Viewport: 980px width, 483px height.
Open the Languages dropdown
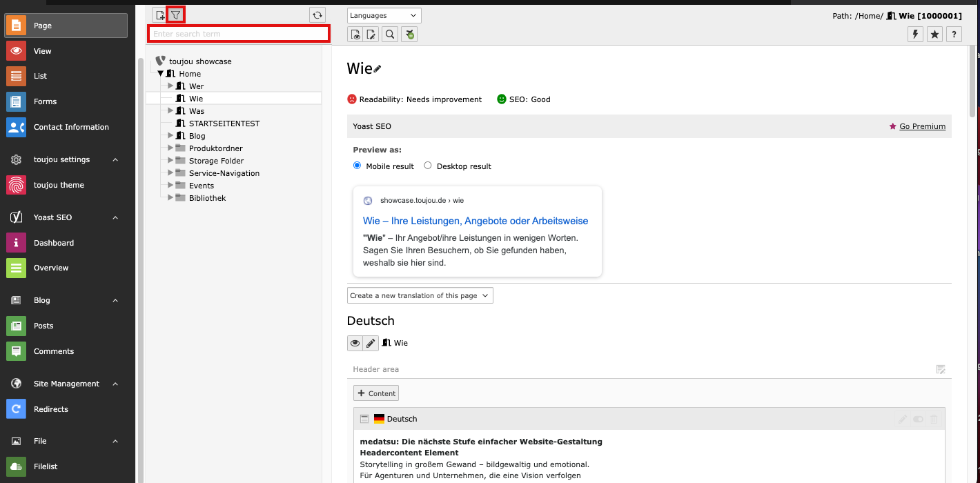coord(384,15)
